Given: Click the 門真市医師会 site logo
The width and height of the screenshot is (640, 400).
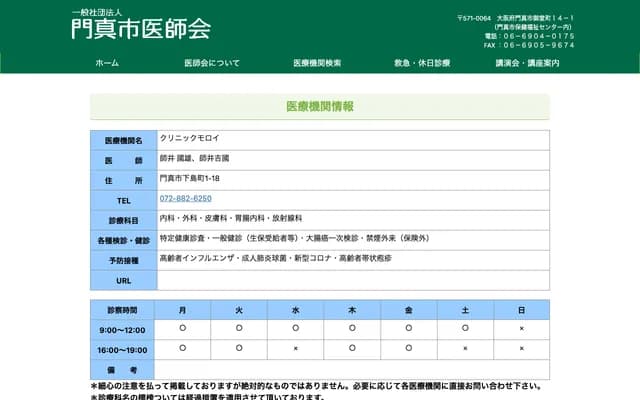Looking at the screenshot, I should point(141,24).
